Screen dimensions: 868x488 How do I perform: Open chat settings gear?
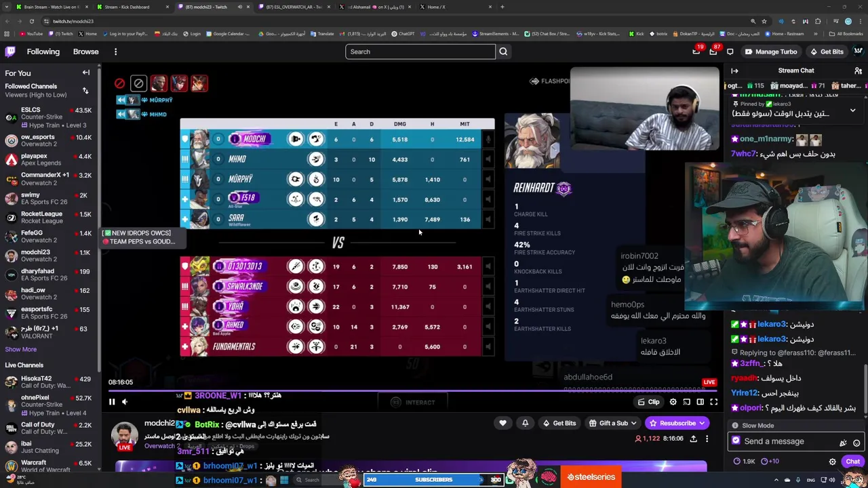pyautogui.click(x=832, y=462)
